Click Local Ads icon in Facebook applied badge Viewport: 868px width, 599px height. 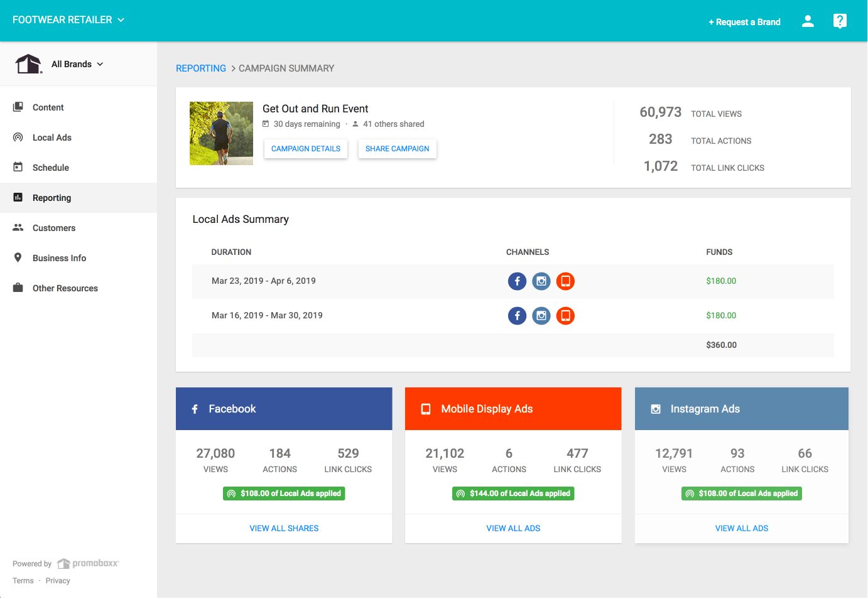[232, 494]
